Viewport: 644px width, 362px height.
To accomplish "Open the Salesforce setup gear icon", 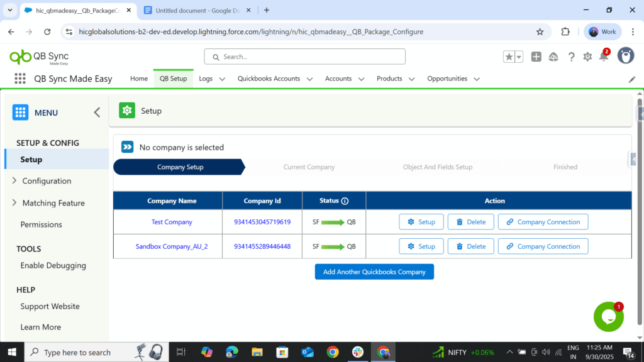I will coord(587,57).
